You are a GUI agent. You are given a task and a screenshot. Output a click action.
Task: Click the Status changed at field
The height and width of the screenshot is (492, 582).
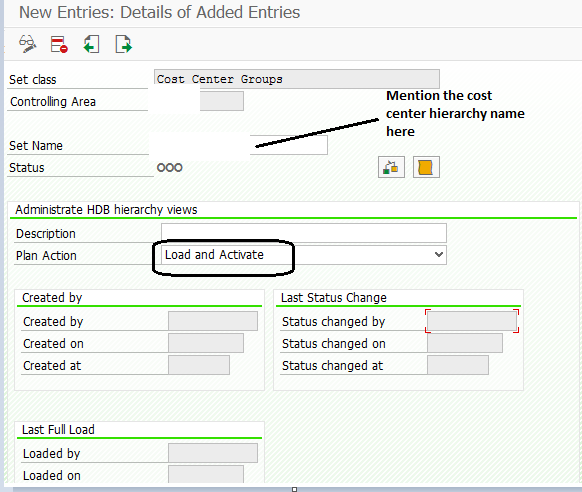coord(458,365)
